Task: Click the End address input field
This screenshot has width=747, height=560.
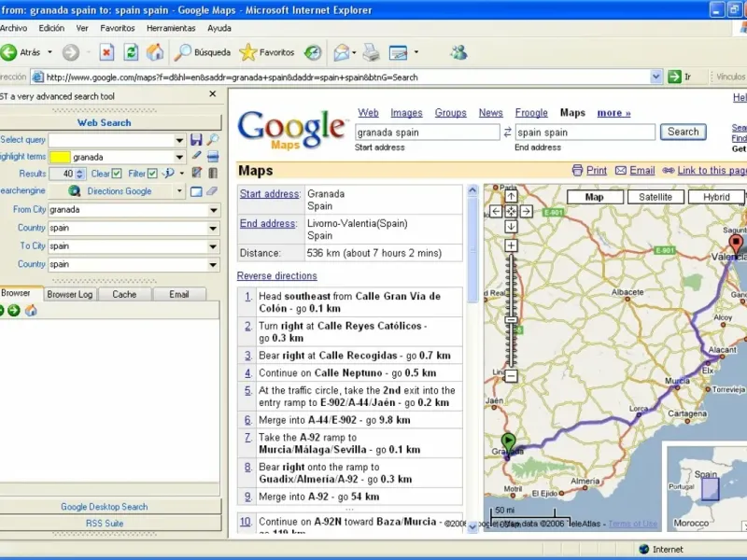Action: click(x=585, y=133)
